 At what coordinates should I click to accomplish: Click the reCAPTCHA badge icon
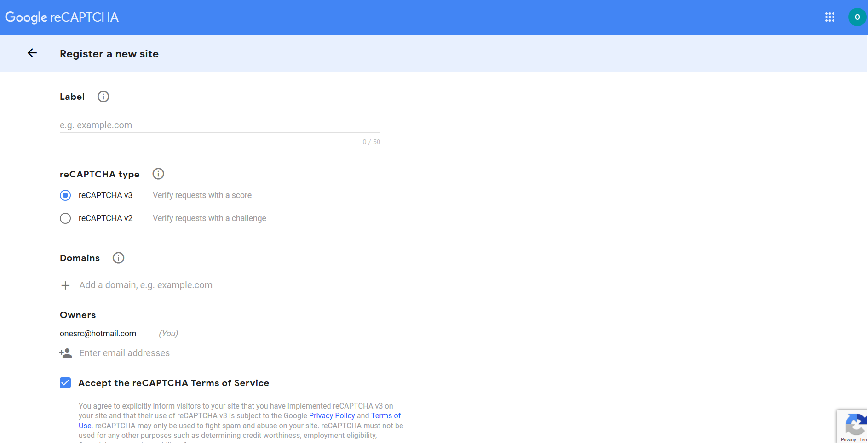855,425
